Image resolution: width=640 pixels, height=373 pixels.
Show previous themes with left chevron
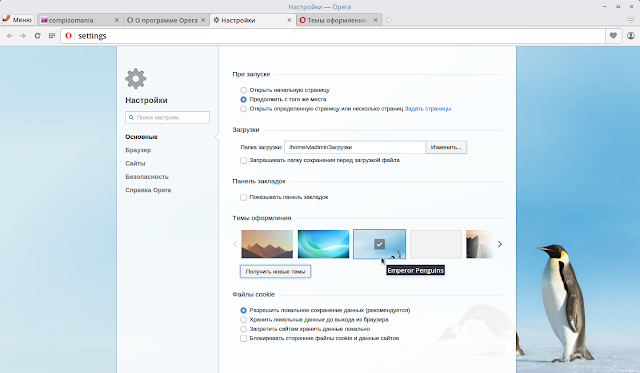coord(235,244)
